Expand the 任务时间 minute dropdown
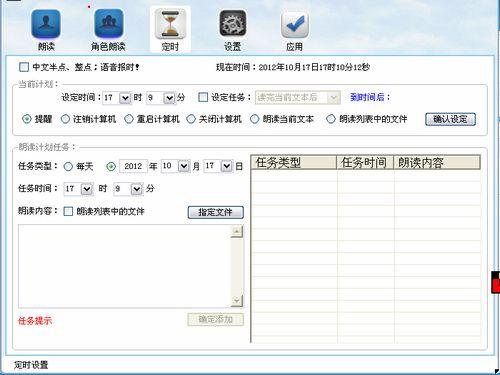This screenshot has width=500, height=375. [136, 189]
